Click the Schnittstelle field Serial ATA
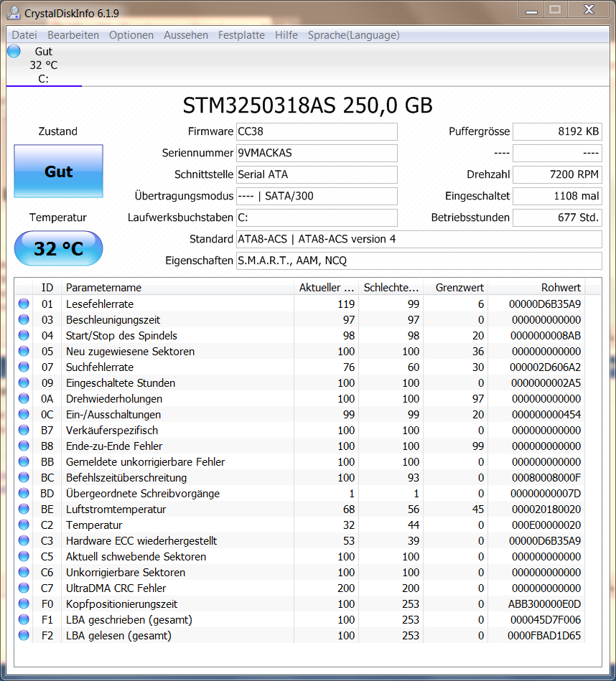Screen dimensions: 616x681 pos(317,174)
